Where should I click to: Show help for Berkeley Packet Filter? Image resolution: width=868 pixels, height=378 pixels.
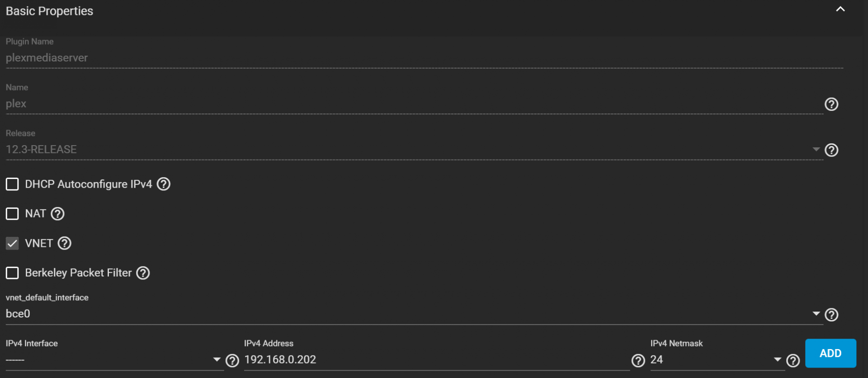coord(143,273)
